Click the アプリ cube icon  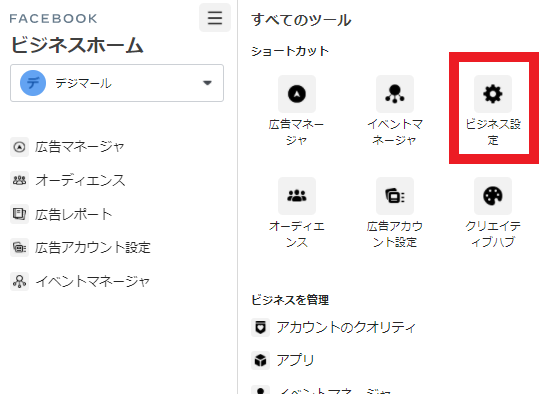pyautogui.click(x=260, y=360)
